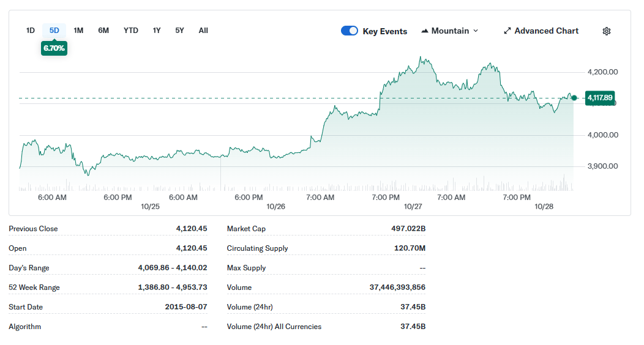Viewport: 644px width, 345px height.
Task: Click the 6.70% change badge
Action: 54,48
